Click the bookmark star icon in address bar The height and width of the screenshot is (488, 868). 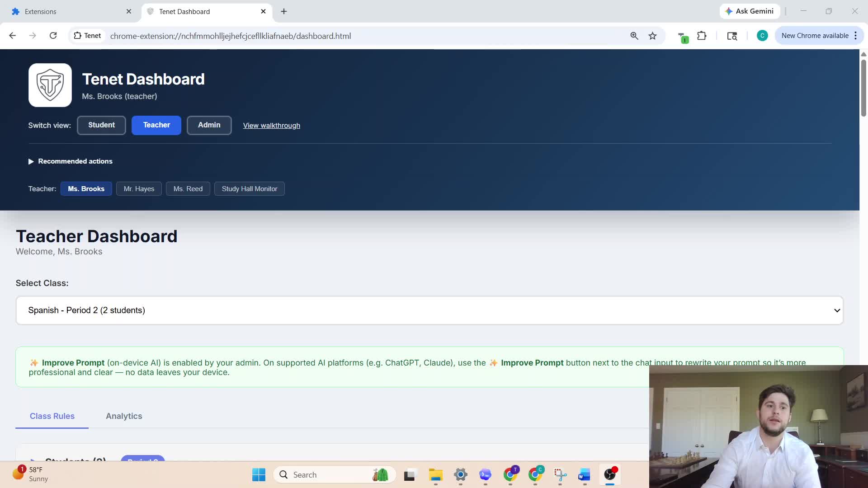pyautogui.click(x=652, y=36)
